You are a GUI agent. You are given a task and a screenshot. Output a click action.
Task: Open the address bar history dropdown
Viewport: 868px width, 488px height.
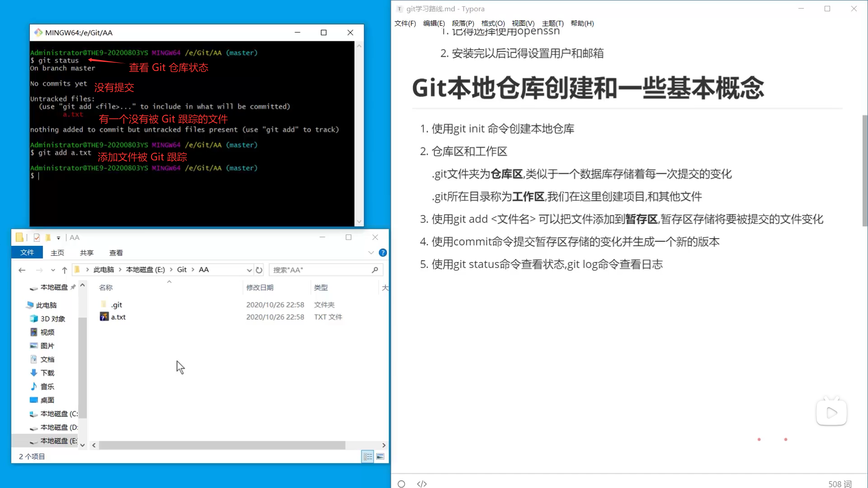coord(249,269)
